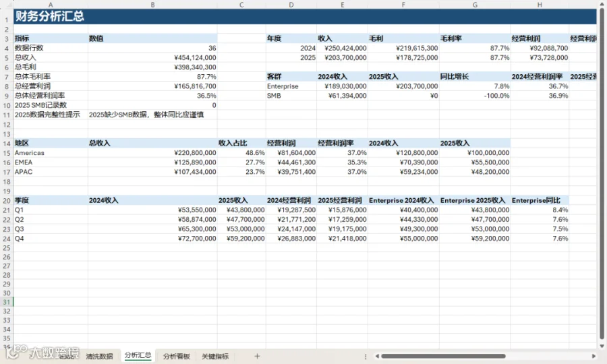Screen dimensions: 607x364
Task: Click the 总毛利 value ¥398,340,300
Action: [152, 67]
